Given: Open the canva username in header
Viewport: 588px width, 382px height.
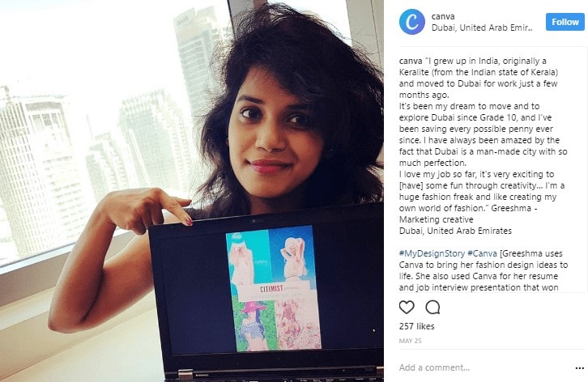Looking at the screenshot, I should pyautogui.click(x=443, y=16).
